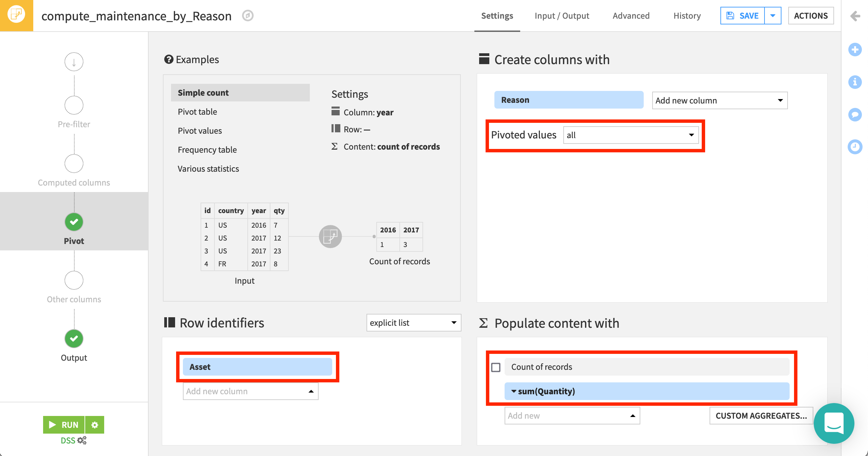The image size is (868, 456).
Task: Open the RUN advanced settings gear
Action: tap(95, 424)
